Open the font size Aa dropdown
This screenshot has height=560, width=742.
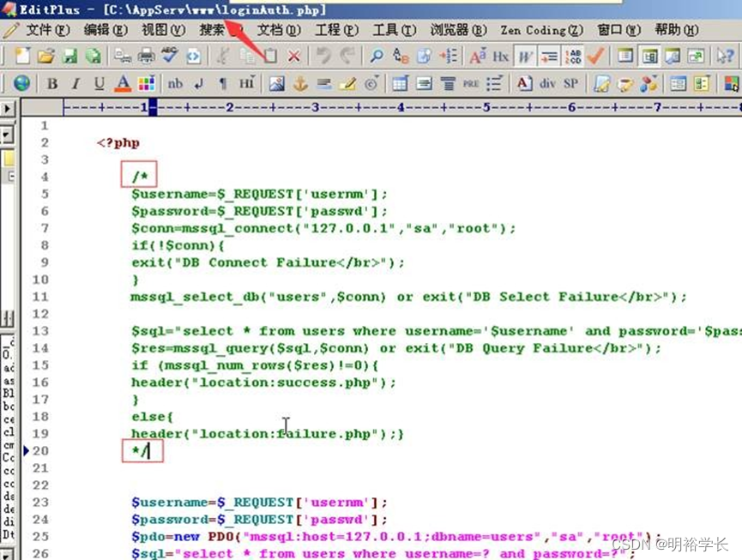point(478,57)
